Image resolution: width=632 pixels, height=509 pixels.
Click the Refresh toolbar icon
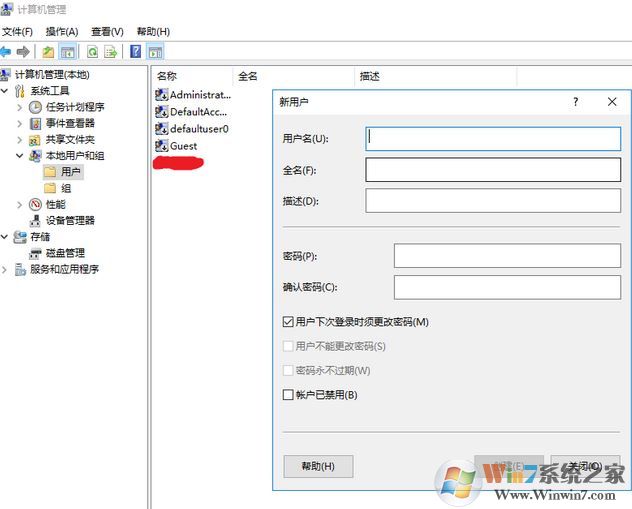(x=92, y=52)
